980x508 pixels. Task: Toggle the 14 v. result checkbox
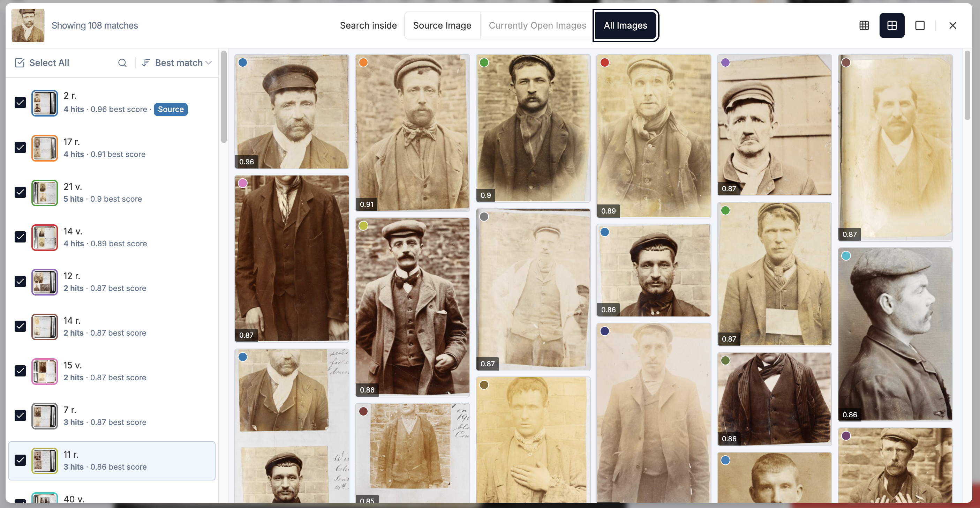(x=20, y=237)
